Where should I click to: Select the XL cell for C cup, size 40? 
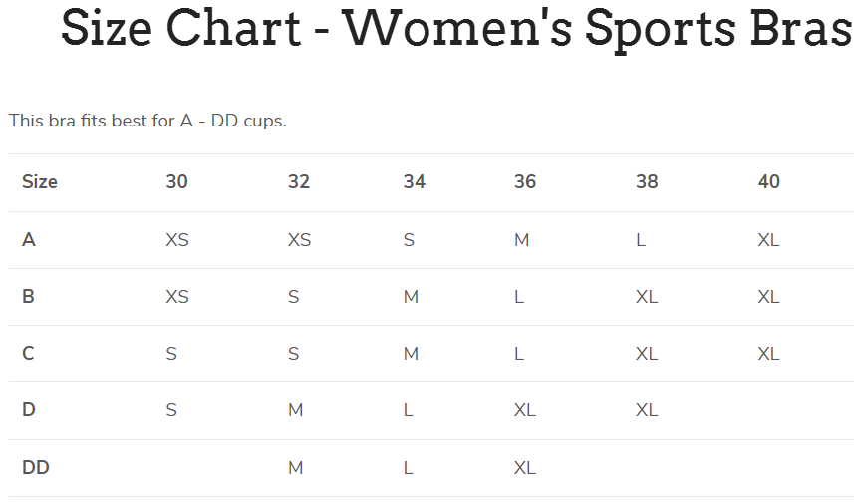tap(768, 354)
